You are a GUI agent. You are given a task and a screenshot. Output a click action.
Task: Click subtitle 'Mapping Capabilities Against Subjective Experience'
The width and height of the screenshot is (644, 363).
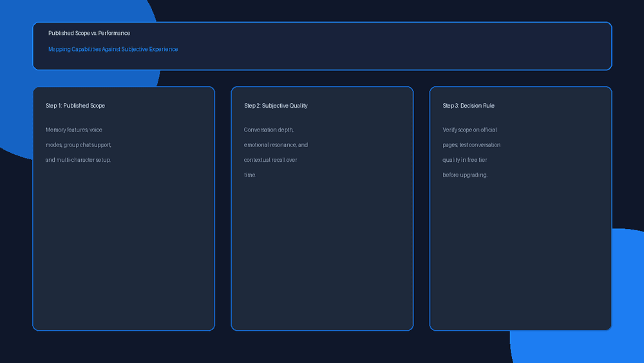point(113,50)
